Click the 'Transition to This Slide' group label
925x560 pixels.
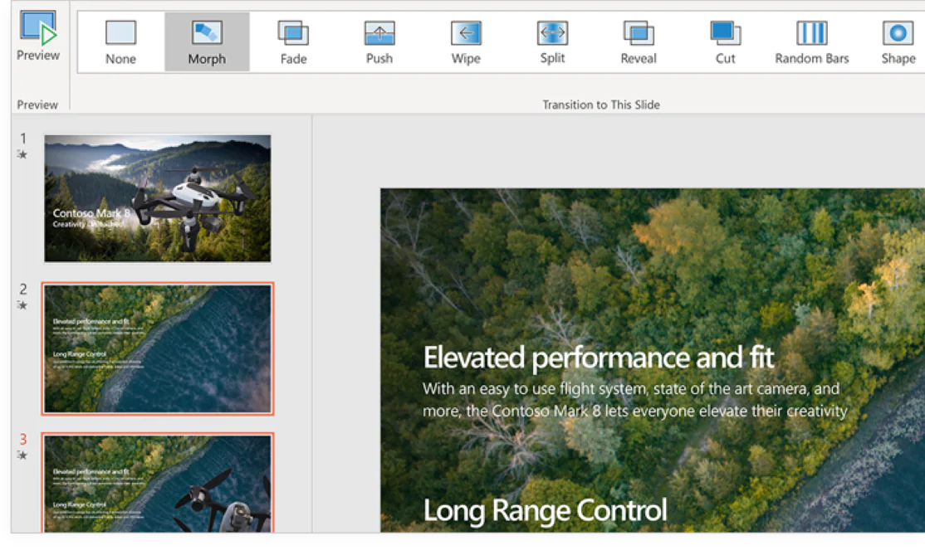601,105
